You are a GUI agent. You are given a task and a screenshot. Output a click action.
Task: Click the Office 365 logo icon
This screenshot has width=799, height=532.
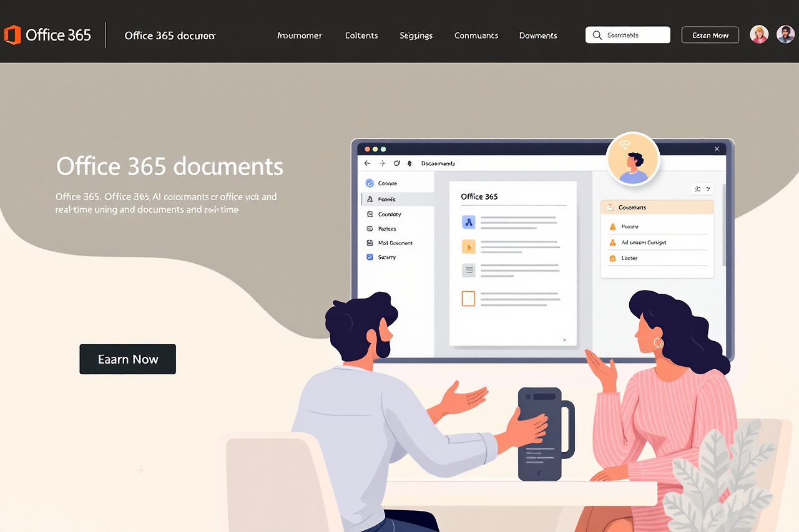pyautogui.click(x=12, y=35)
